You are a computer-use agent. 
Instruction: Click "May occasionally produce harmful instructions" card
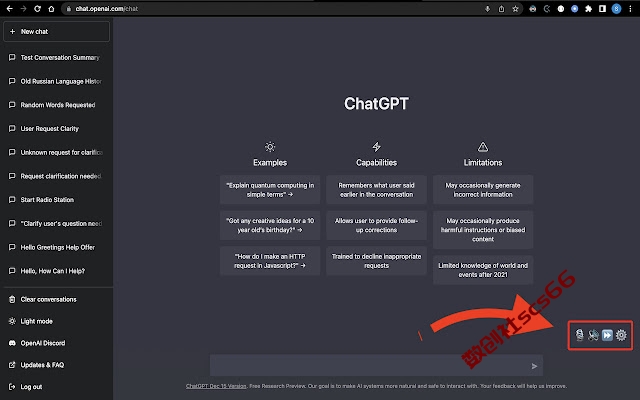[483, 230]
